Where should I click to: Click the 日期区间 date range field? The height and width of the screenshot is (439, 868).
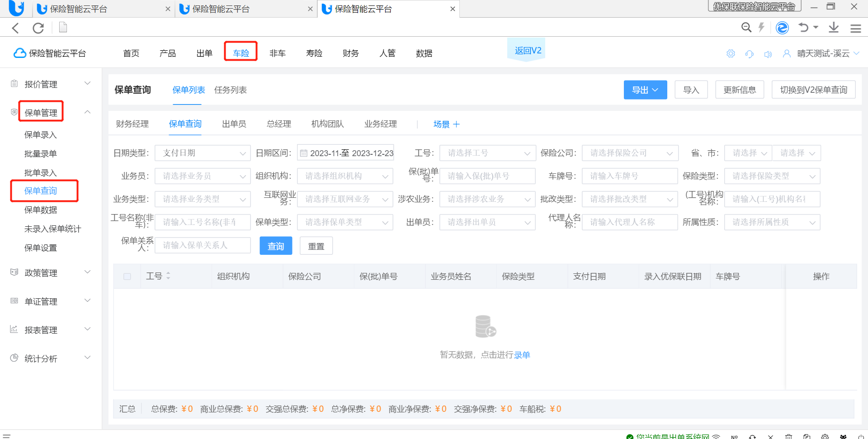(345, 153)
